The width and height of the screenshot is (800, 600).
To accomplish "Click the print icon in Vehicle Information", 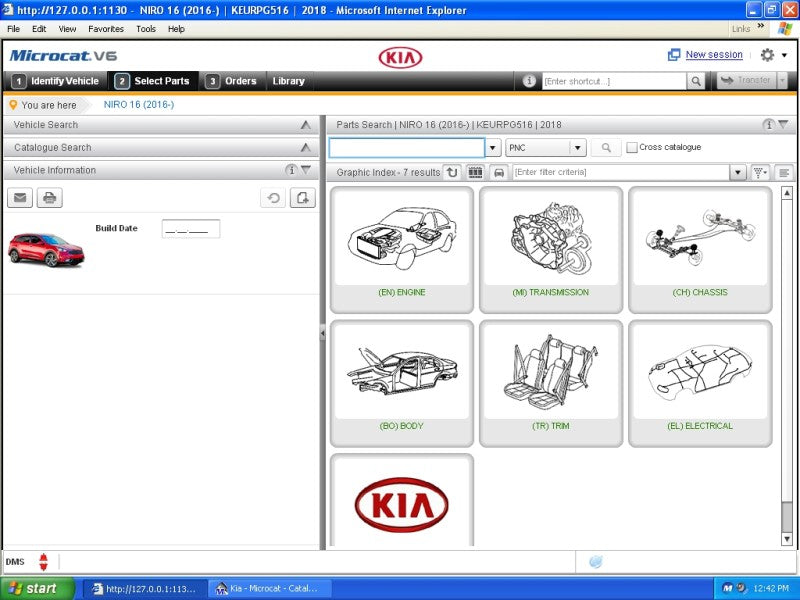I will [x=51, y=198].
